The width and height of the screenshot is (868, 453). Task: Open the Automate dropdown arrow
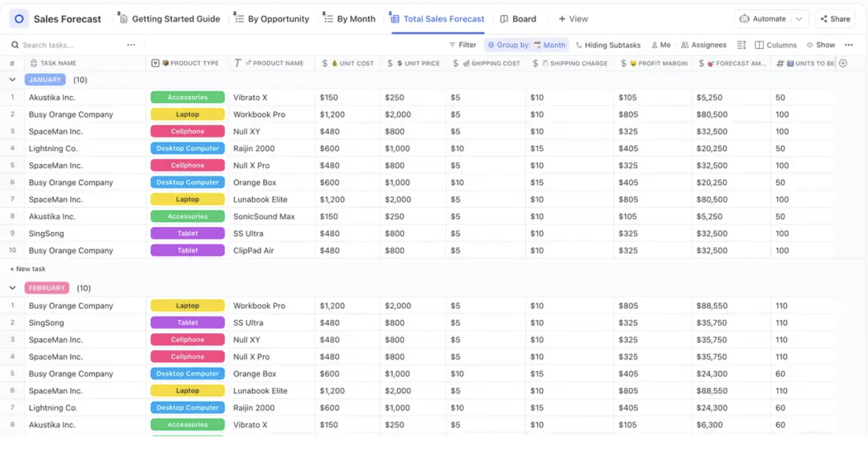tap(799, 19)
